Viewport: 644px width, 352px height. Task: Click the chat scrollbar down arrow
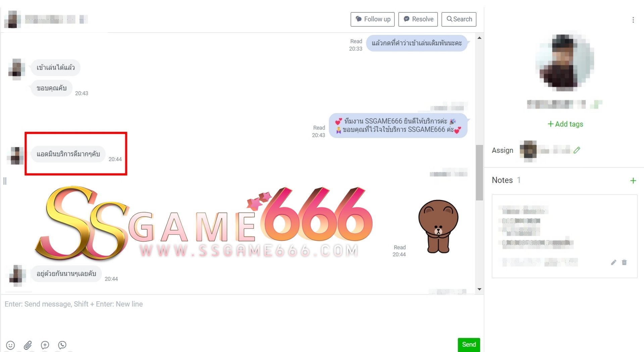[479, 289]
